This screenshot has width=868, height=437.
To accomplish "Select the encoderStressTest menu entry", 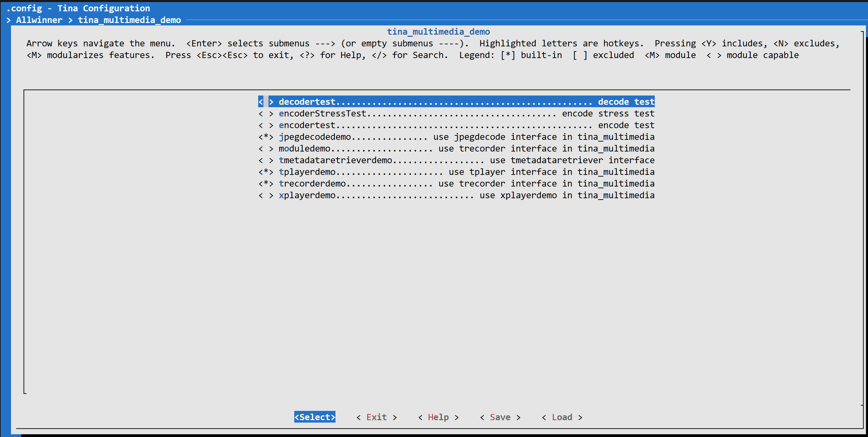I will tap(322, 114).
